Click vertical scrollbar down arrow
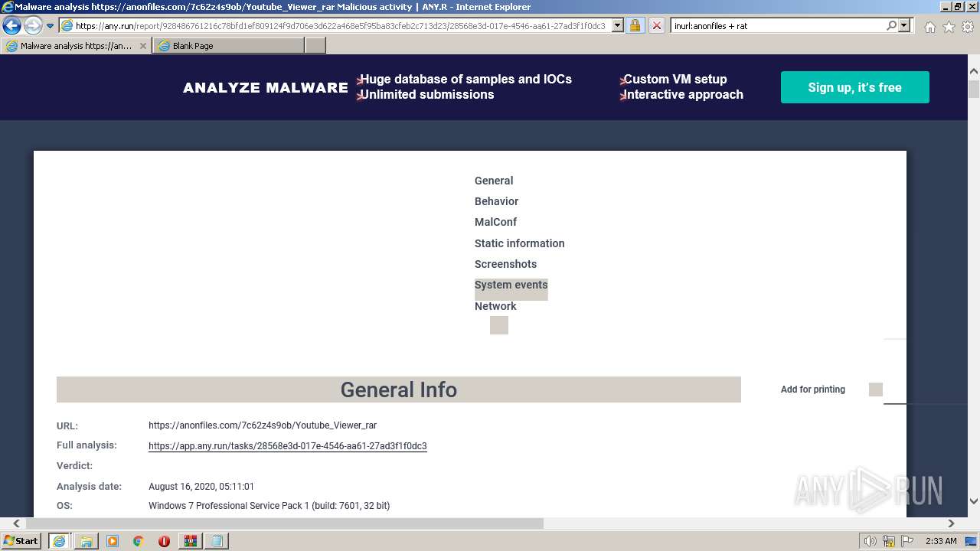This screenshot has height=551, width=980. coord(974,501)
